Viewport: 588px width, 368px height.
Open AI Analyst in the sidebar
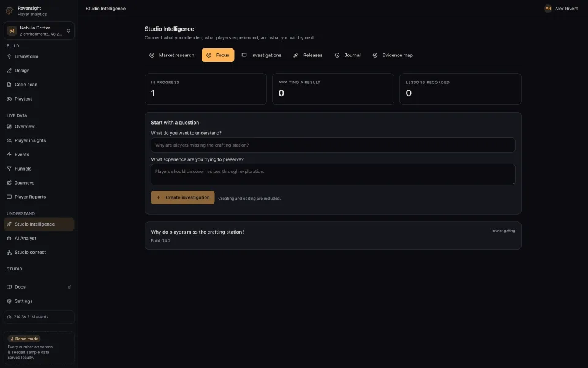point(39,239)
